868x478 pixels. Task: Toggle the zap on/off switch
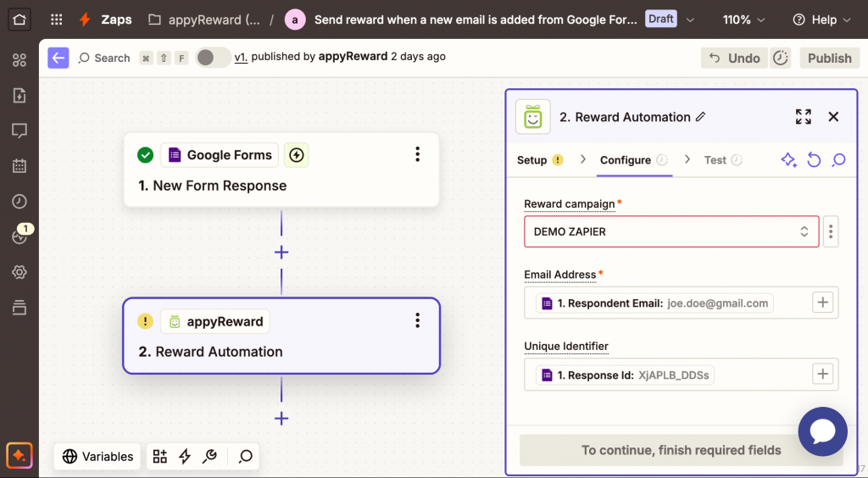(213, 58)
